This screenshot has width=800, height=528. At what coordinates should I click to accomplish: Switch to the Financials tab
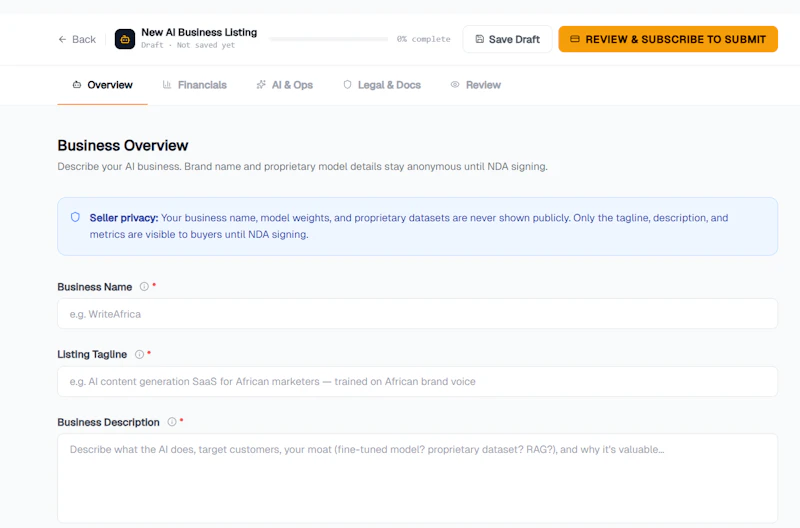point(194,85)
